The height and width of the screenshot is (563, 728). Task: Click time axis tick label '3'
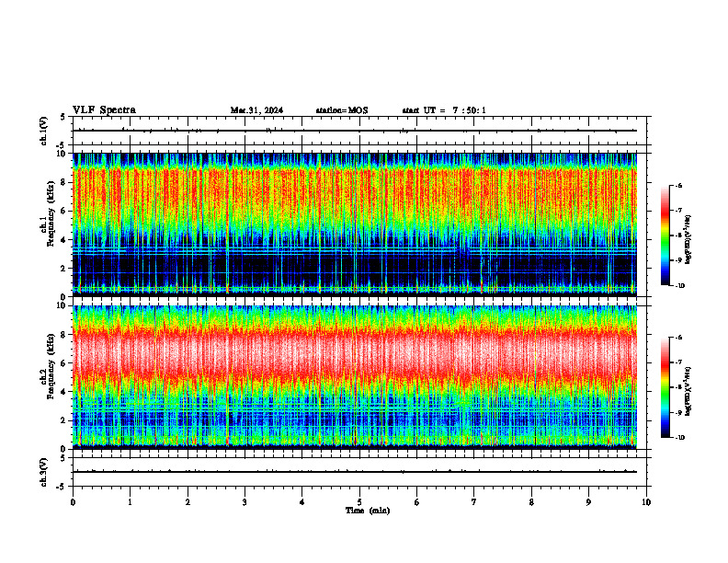pos(245,502)
